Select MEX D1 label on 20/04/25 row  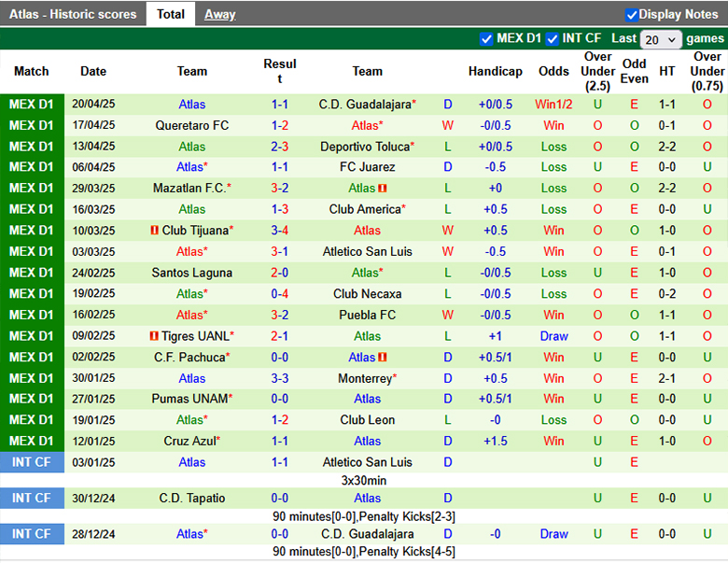pyautogui.click(x=32, y=104)
